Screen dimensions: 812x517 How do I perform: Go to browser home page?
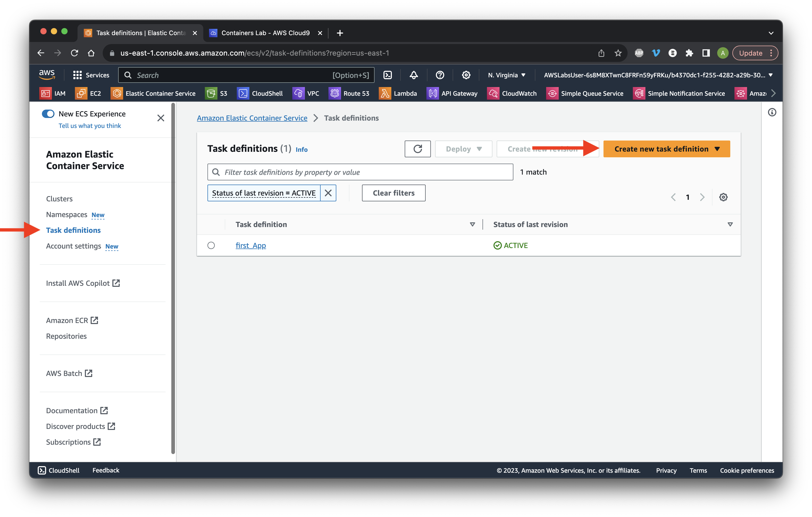(x=91, y=53)
